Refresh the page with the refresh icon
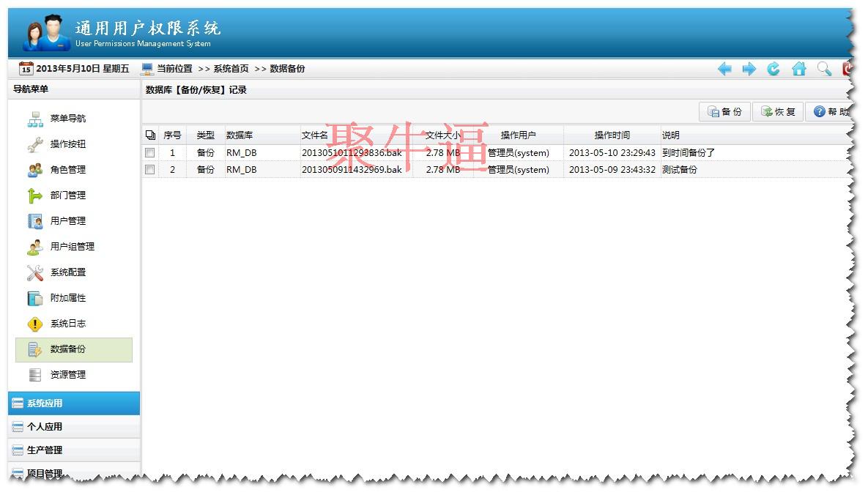868x495 pixels. [x=774, y=69]
